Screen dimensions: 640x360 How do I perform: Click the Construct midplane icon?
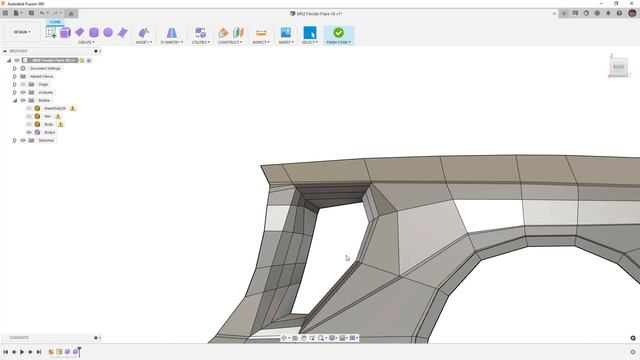coord(238,32)
